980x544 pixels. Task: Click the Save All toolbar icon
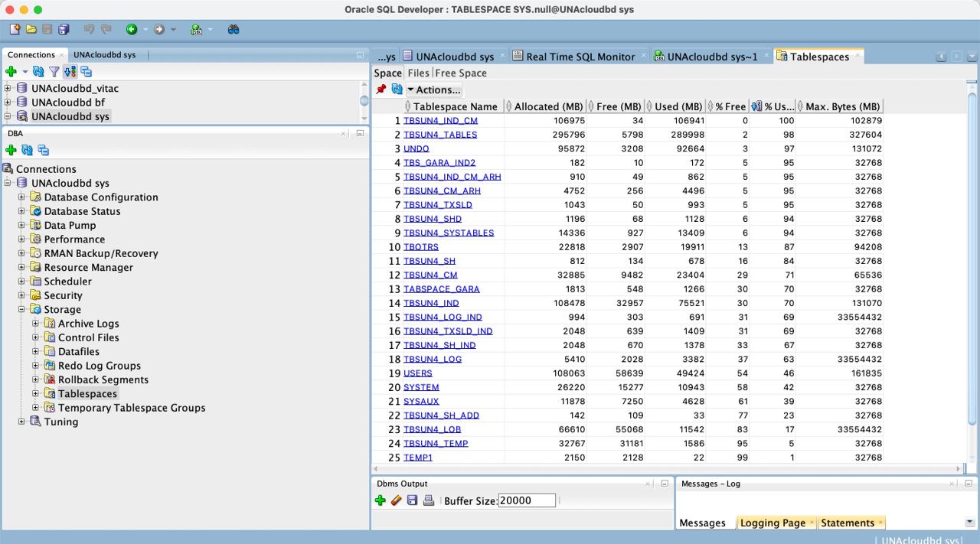coord(64,29)
